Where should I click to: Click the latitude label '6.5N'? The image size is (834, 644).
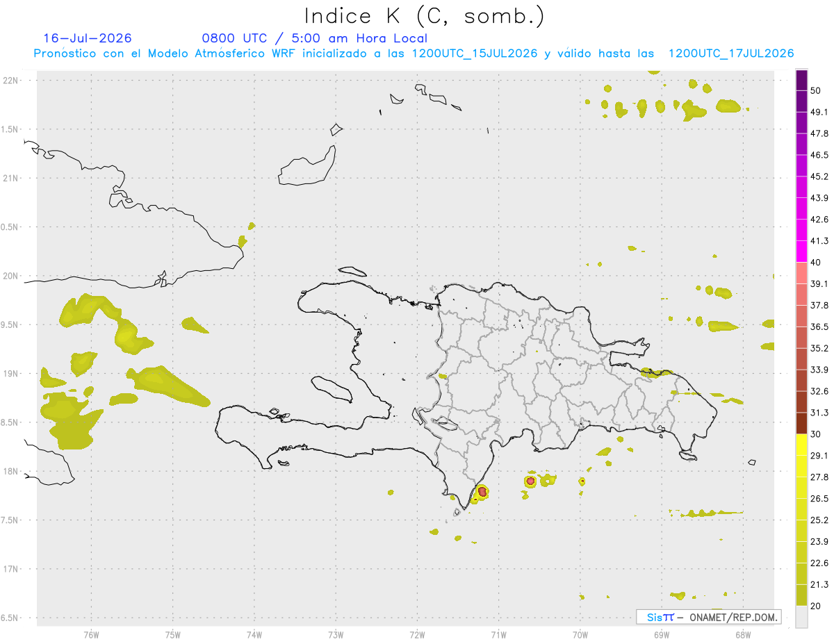(x=10, y=618)
